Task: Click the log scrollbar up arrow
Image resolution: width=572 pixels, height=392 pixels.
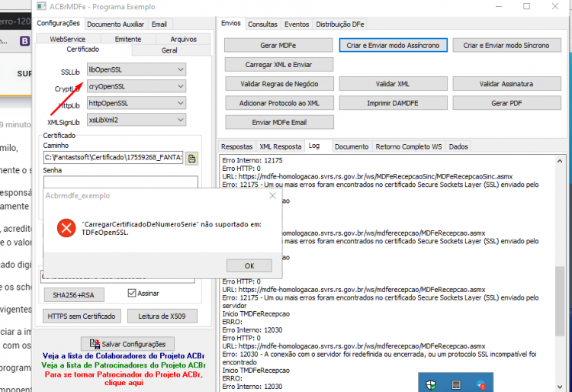Action: tap(560, 161)
